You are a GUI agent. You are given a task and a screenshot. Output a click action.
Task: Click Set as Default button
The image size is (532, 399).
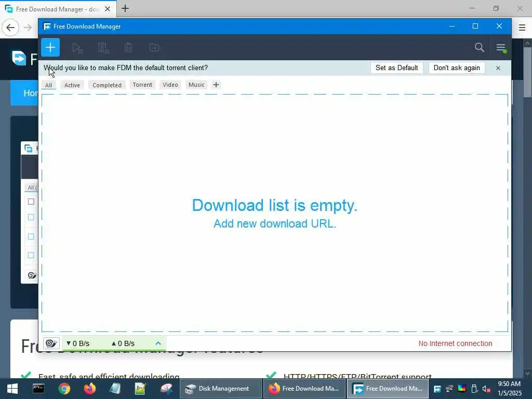[396, 68]
